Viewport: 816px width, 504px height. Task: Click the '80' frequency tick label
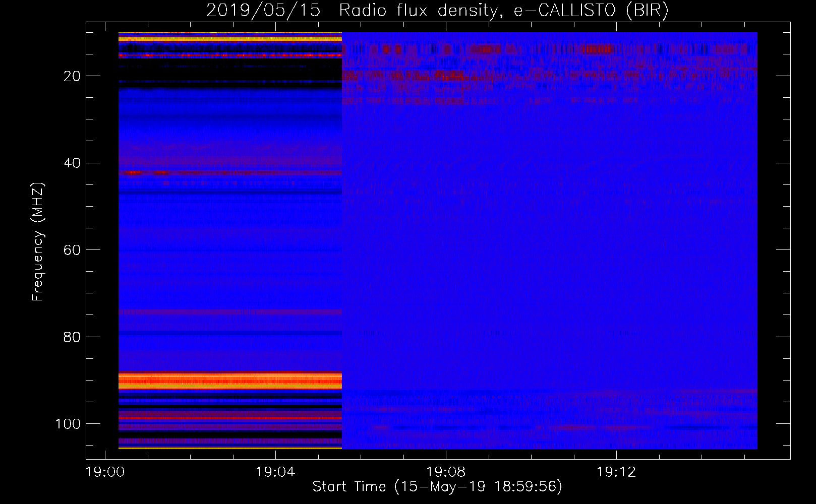[72, 337]
